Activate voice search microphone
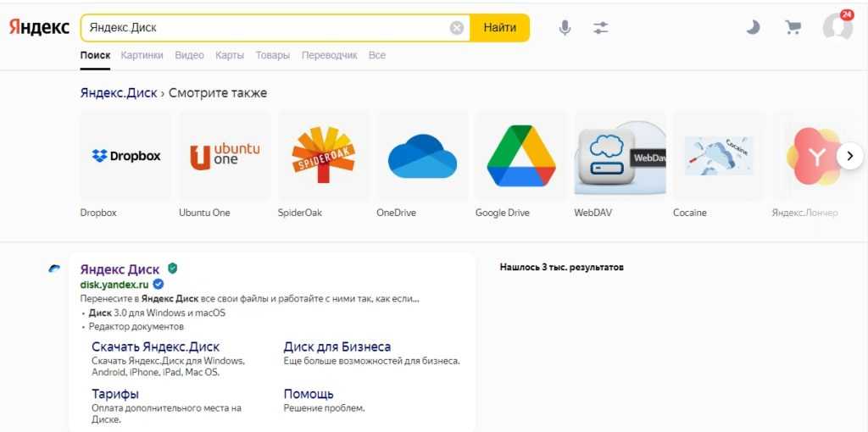 coord(565,28)
